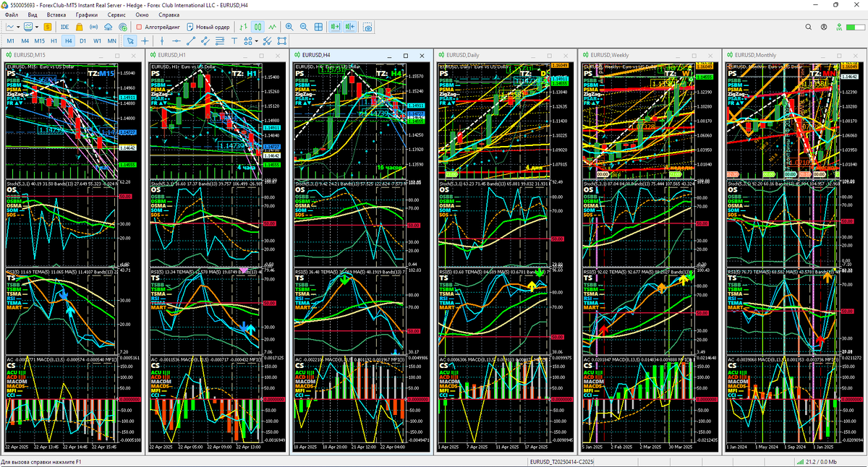Maximize the EURUSD,H4 chart window

coord(406,56)
